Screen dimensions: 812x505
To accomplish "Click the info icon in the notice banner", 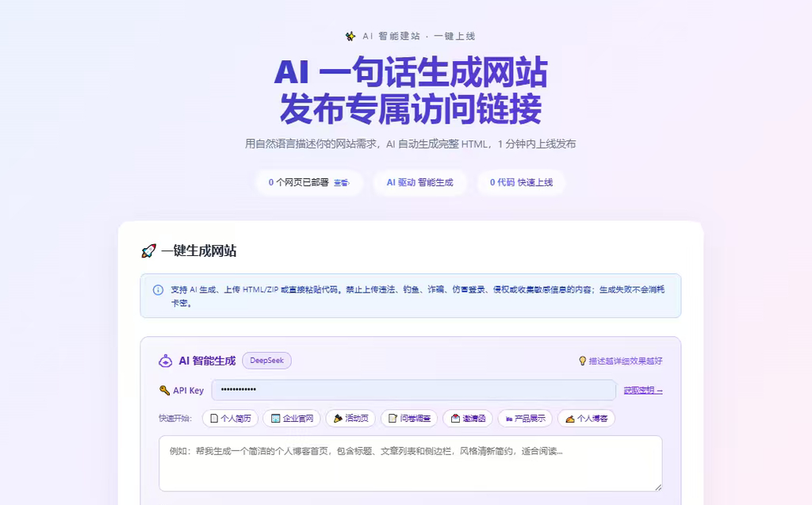I will click(158, 290).
